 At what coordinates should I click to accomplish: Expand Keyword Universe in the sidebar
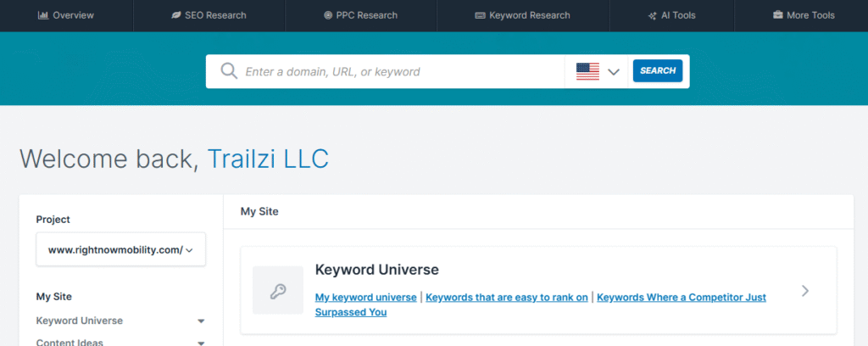point(201,321)
